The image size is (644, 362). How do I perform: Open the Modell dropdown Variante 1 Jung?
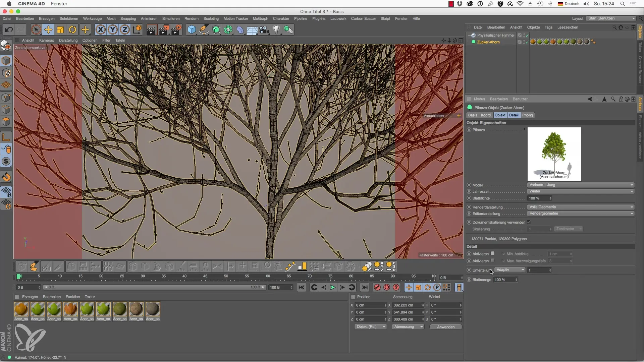coord(581,185)
